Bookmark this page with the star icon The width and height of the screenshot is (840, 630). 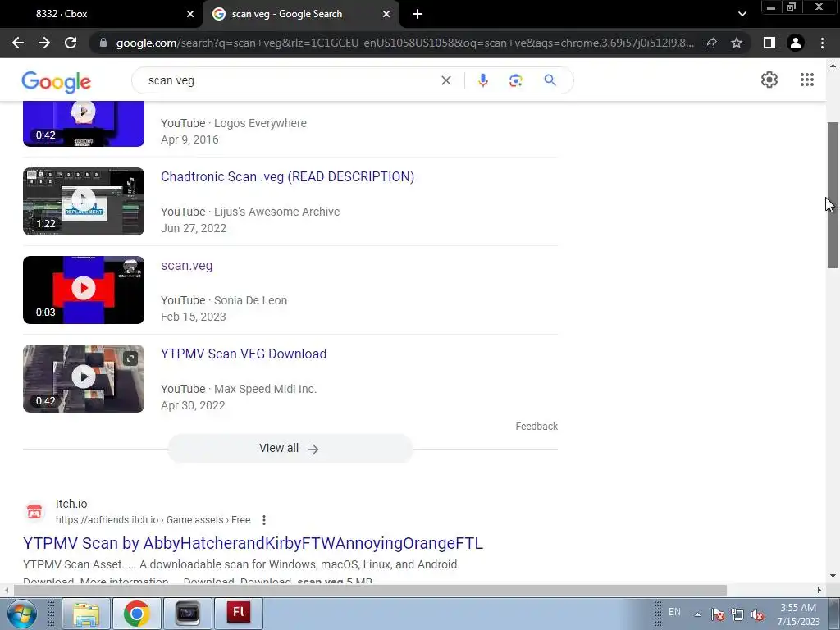tap(737, 43)
